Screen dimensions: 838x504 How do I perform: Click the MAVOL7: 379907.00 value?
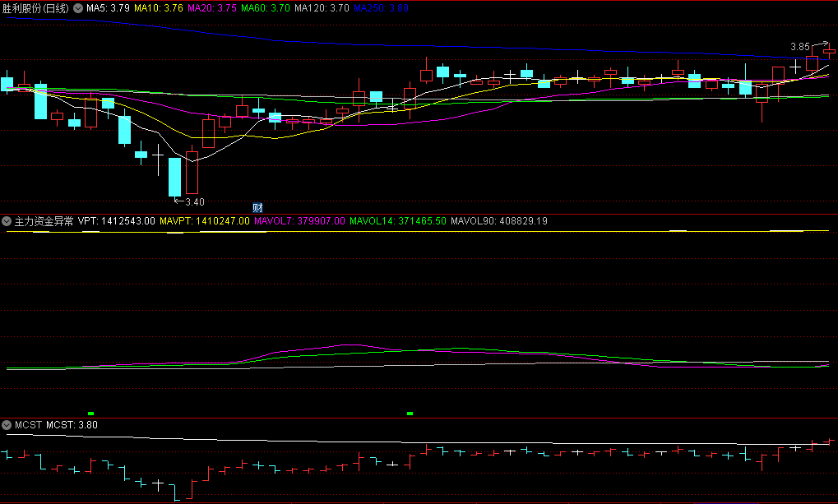300,221
